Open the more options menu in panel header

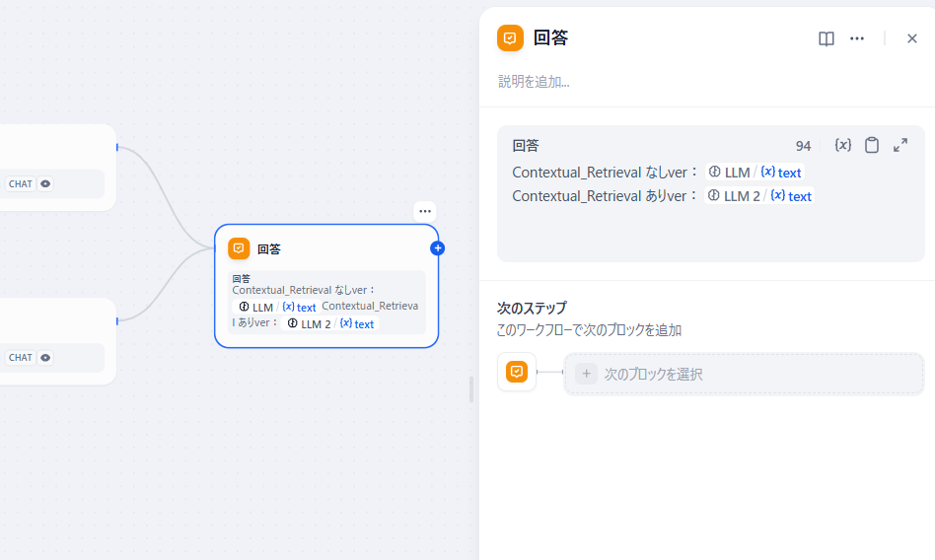pos(857,38)
